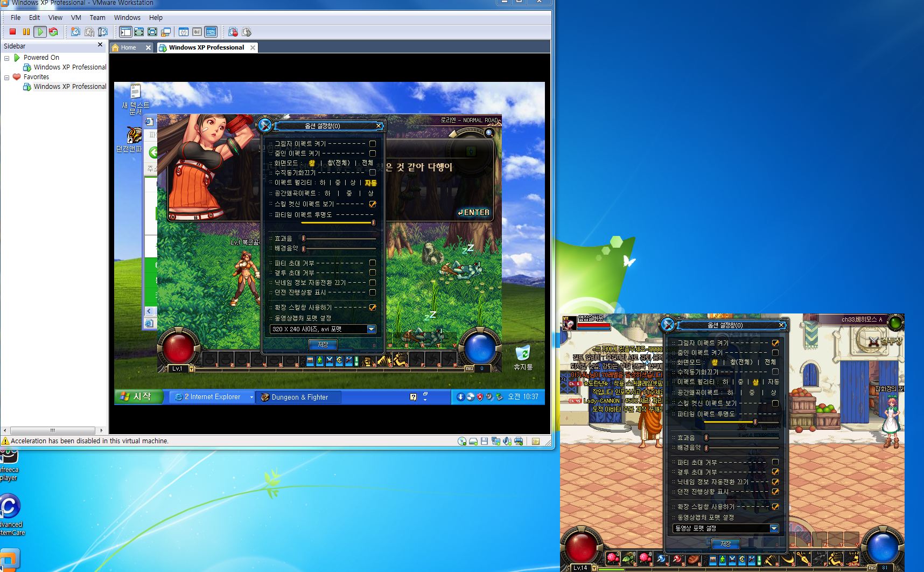Click the 파티원 이펙트 투명도 slider in right game window

740,422
